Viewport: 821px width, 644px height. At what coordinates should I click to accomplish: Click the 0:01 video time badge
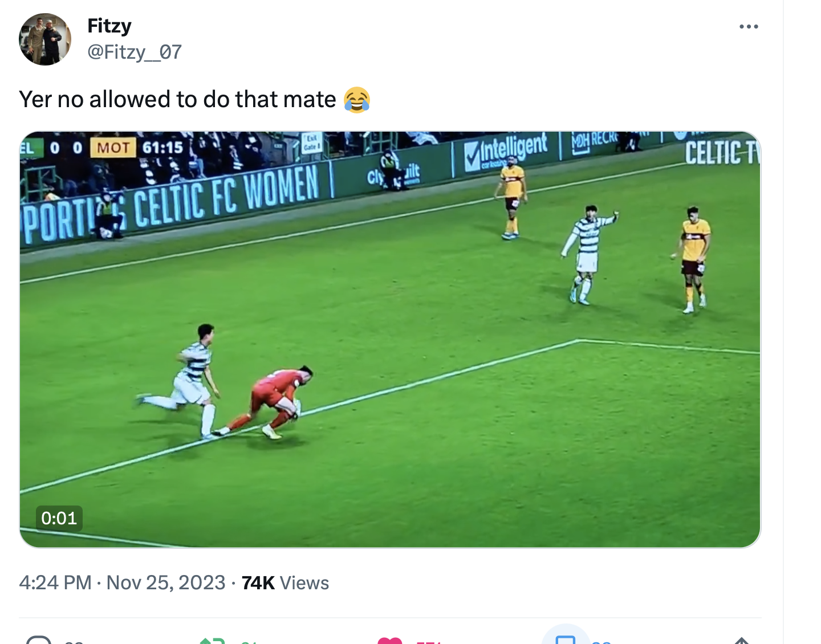[59, 518]
